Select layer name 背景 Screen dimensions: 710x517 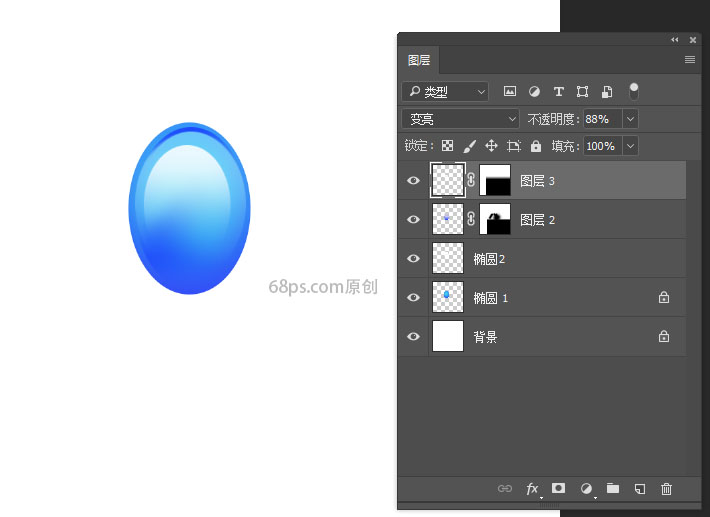coord(485,337)
